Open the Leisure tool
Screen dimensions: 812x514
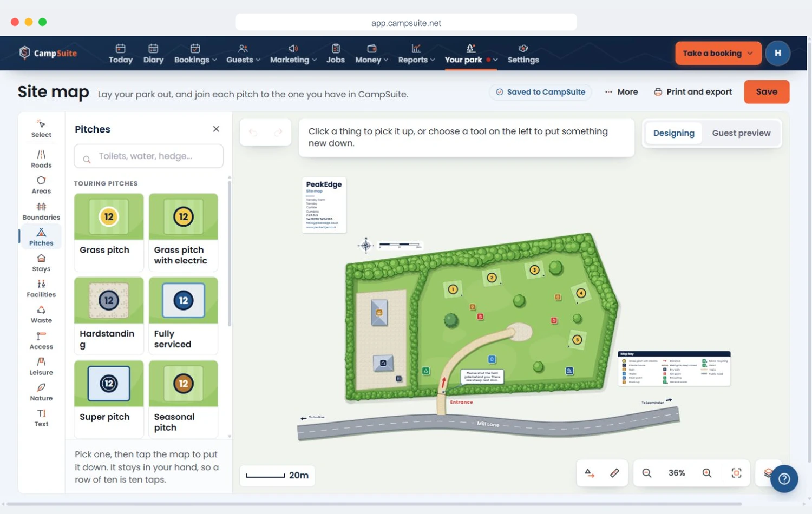tap(41, 366)
